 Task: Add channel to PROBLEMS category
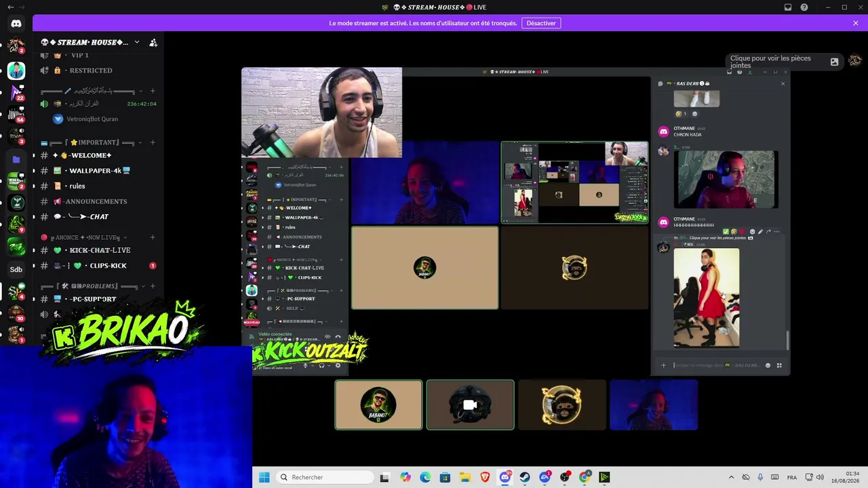(x=153, y=286)
